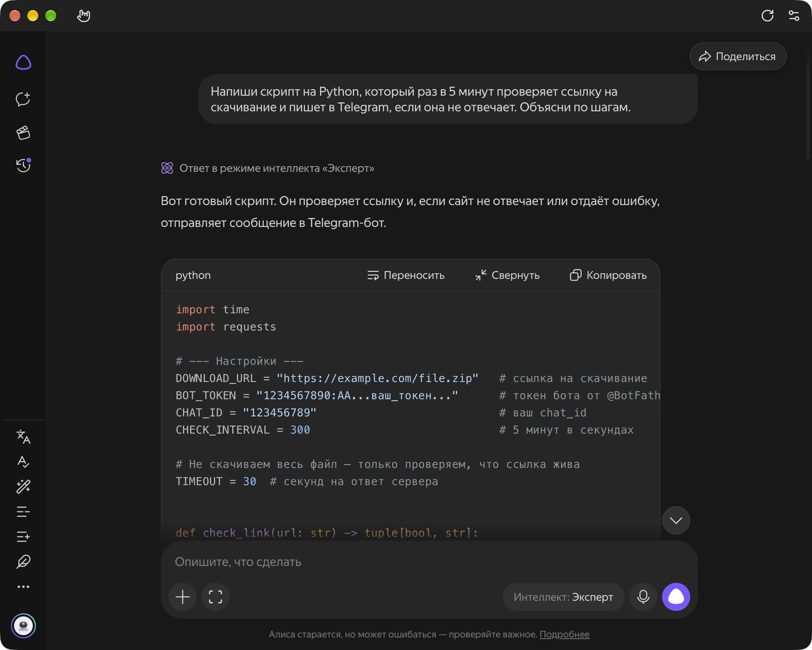Click the CHECK_INTERVAL value 300

pos(300,430)
